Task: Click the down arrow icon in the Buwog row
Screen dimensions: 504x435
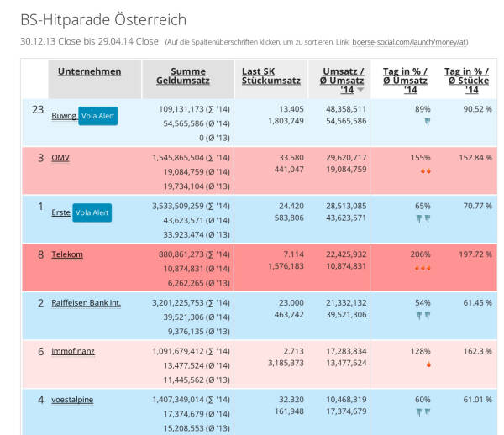Action: click(x=427, y=122)
